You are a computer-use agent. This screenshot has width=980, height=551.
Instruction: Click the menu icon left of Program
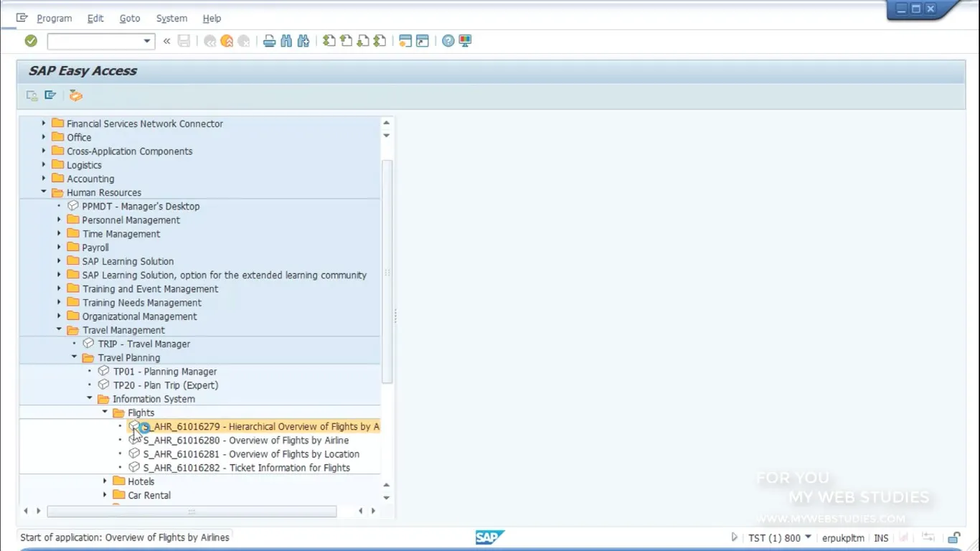(x=22, y=18)
